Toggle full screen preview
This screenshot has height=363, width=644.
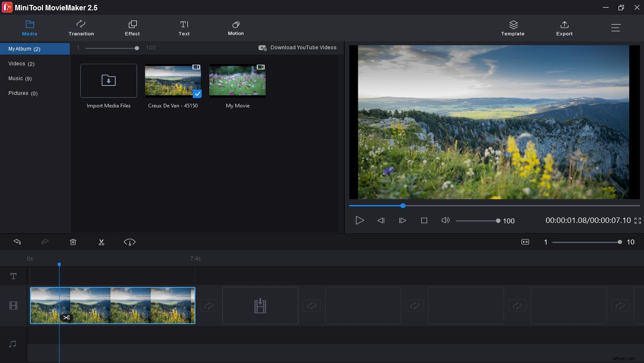(638, 221)
